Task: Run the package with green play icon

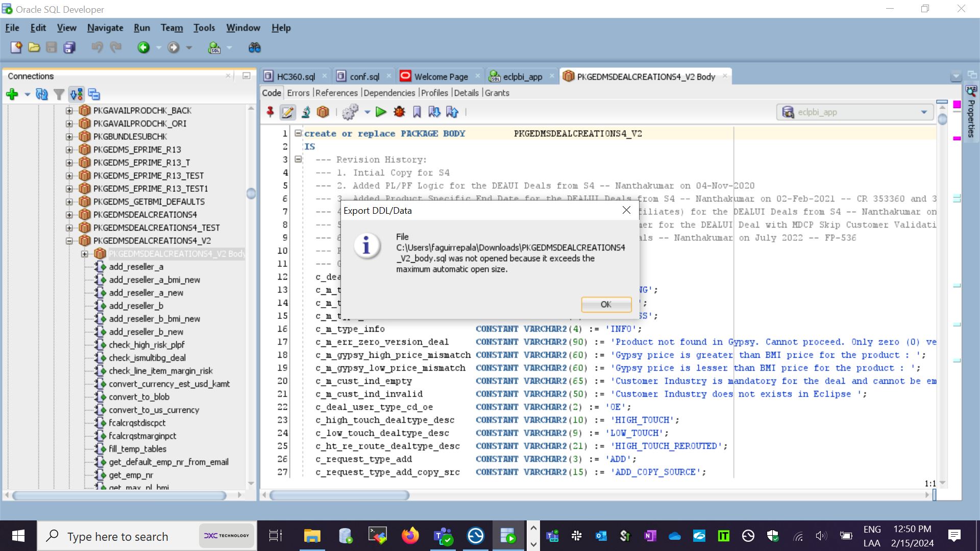Action: click(381, 112)
